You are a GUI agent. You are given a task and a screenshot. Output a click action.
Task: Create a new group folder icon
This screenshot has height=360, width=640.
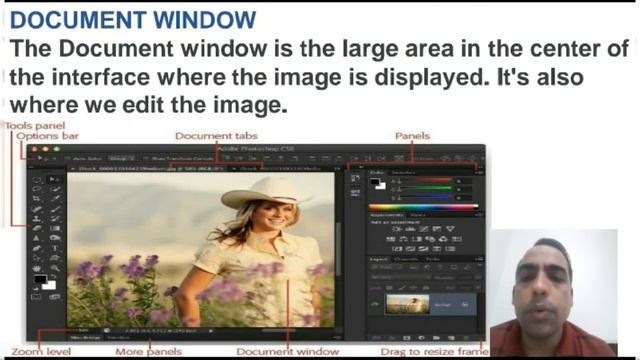(436, 338)
